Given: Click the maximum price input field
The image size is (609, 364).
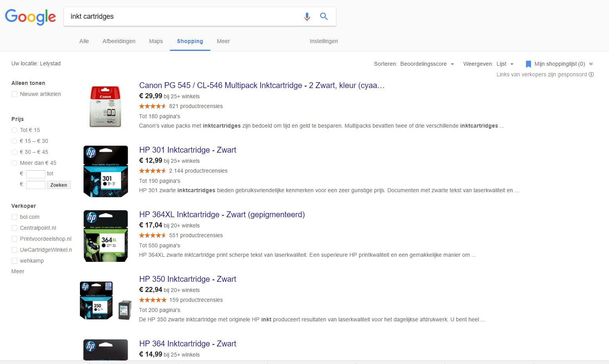Looking at the screenshot, I should 36,185.
